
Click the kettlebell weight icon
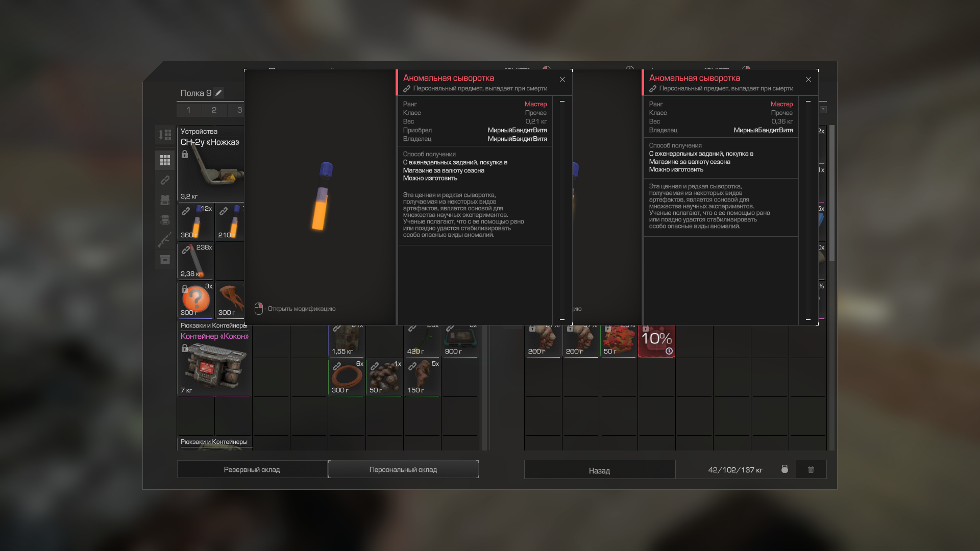click(785, 469)
